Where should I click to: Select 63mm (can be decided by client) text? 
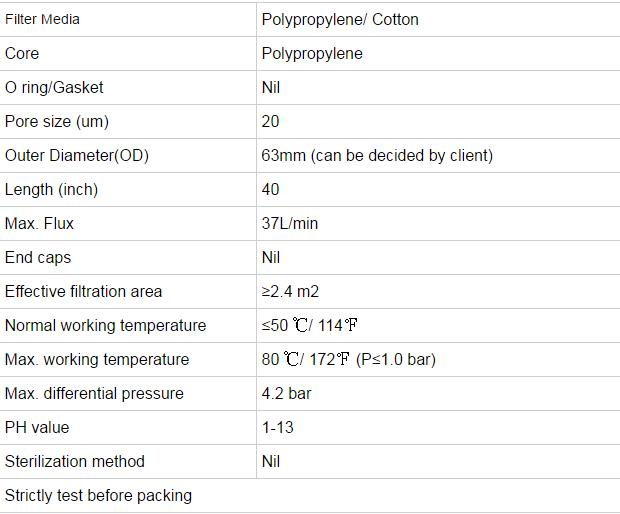[377, 155]
